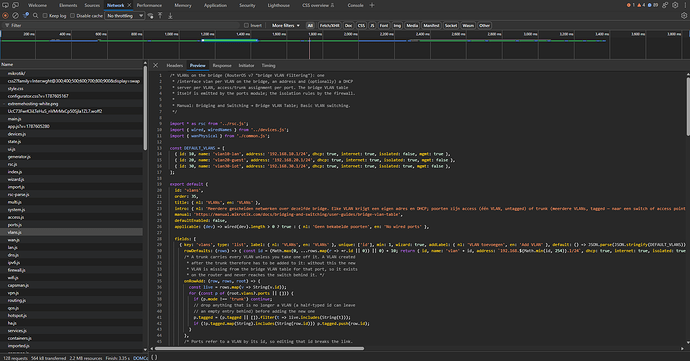The image size is (690, 361).
Task: Toggle the JS type filter
Action: 372,26
